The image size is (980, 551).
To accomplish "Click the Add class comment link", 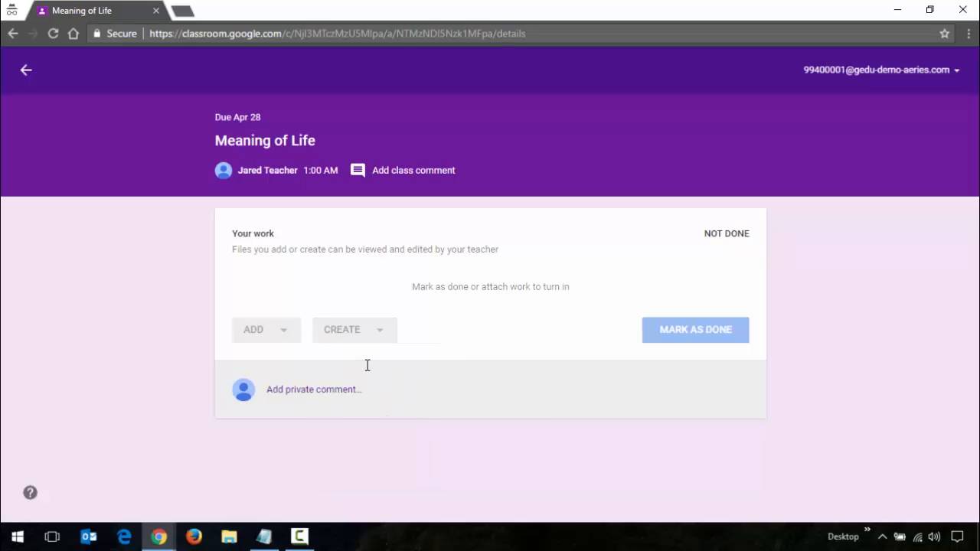I will coord(413,170).
